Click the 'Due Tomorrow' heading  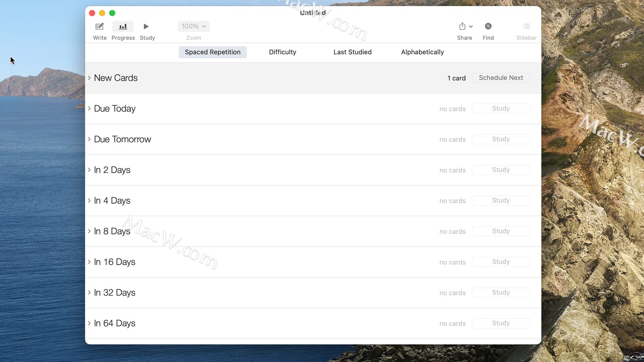point(122,139)
